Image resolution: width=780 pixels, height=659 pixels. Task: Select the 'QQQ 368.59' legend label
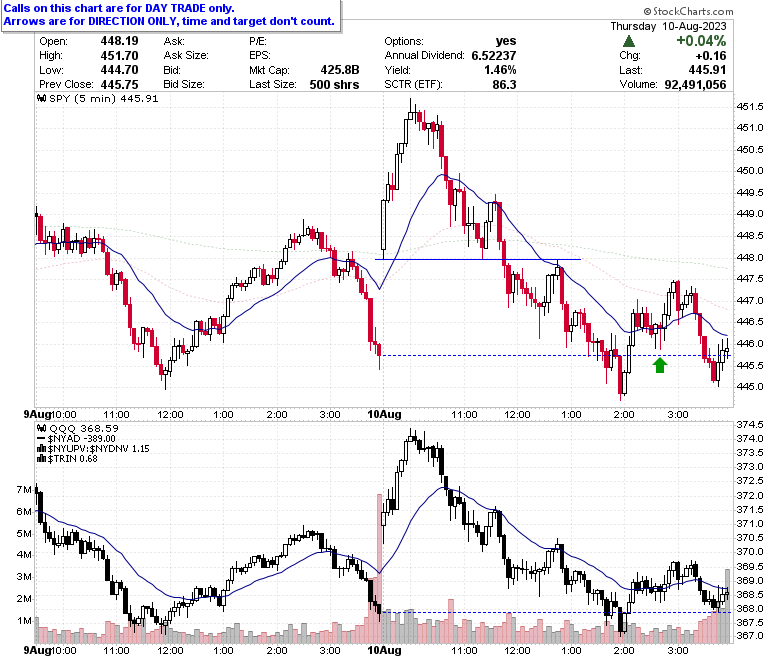[x=84, y=428]
